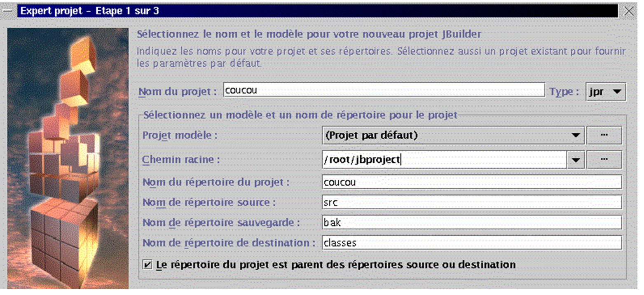Click the répertoire sauvegarde field containing bak
The width and height of the screenshot is (644, 295).
pyautogui.click(x=471, y=222)
